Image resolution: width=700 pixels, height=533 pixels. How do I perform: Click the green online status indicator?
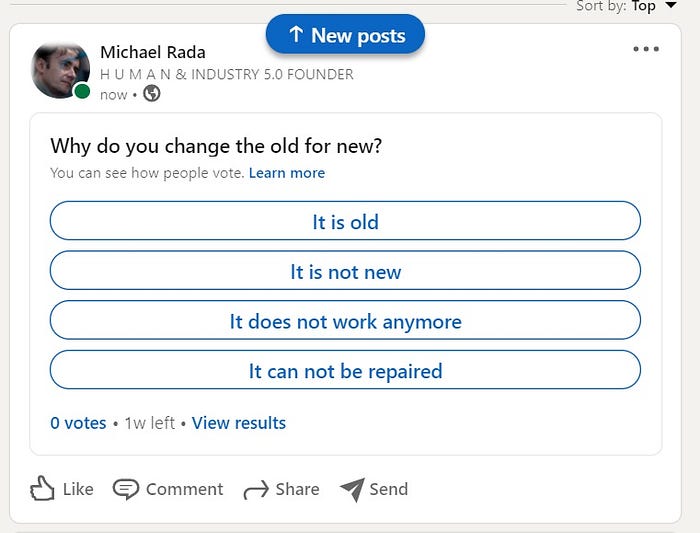coord(82,92)
